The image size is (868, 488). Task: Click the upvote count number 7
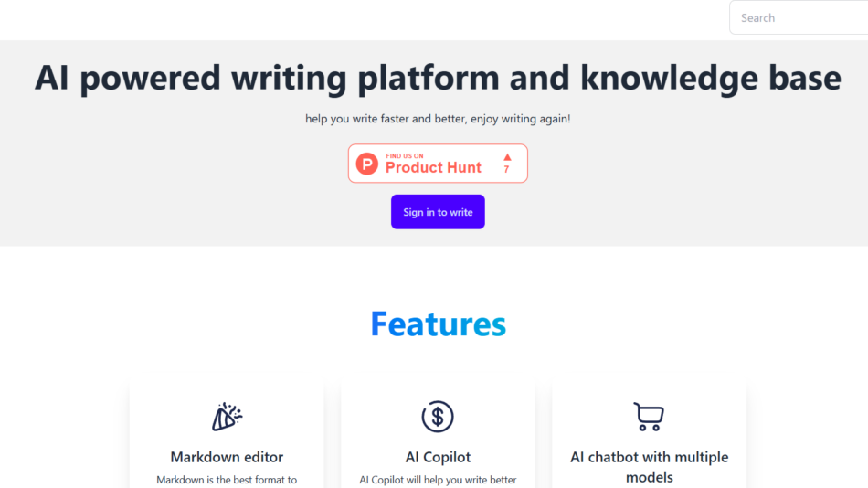coord(507,170)
